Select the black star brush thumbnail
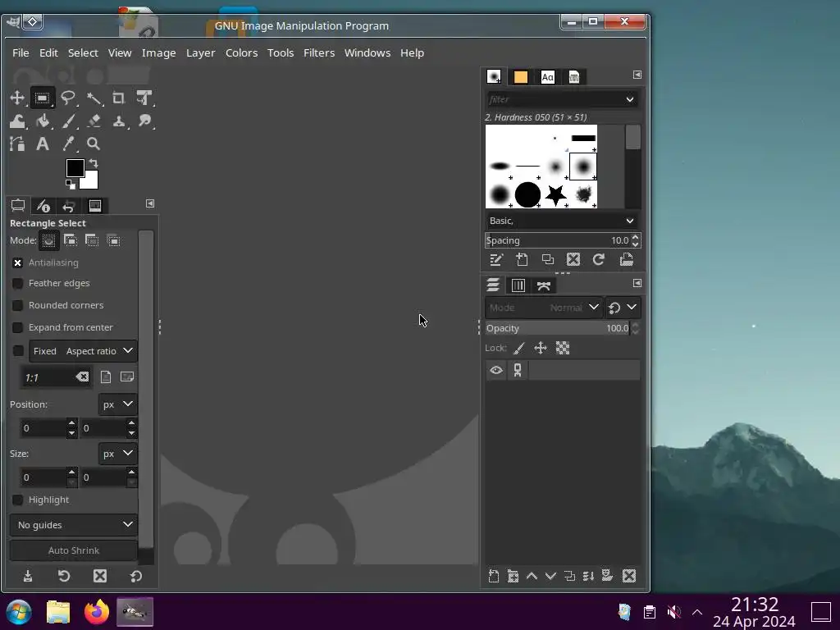This screenshot has width=840, height=630. tap(556, 195)
